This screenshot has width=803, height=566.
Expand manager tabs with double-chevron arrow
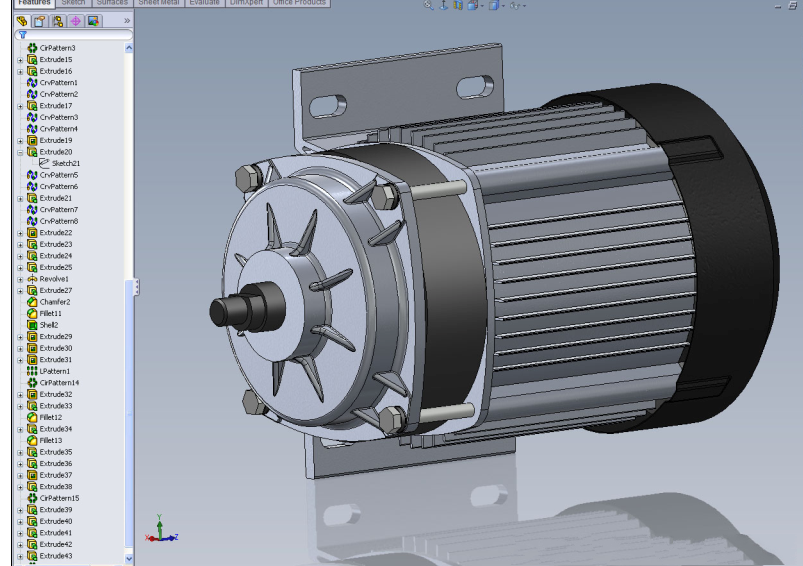(x=127, y=21)
